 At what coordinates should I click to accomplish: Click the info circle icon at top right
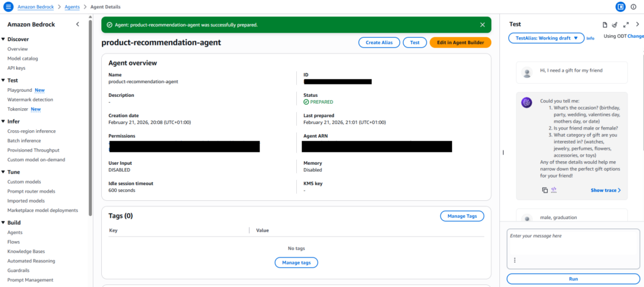pos(633,6)
